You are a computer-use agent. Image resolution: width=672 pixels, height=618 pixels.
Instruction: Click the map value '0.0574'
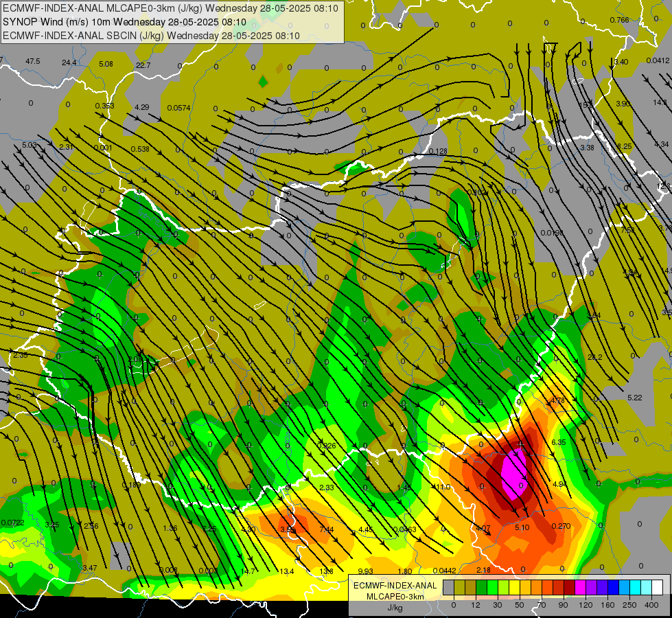click(178, 108)
